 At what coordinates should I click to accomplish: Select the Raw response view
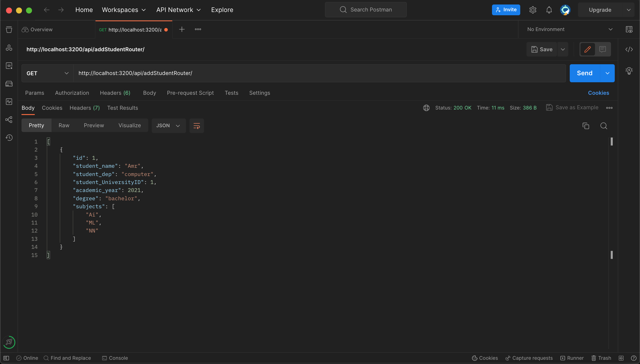(64, 125)
